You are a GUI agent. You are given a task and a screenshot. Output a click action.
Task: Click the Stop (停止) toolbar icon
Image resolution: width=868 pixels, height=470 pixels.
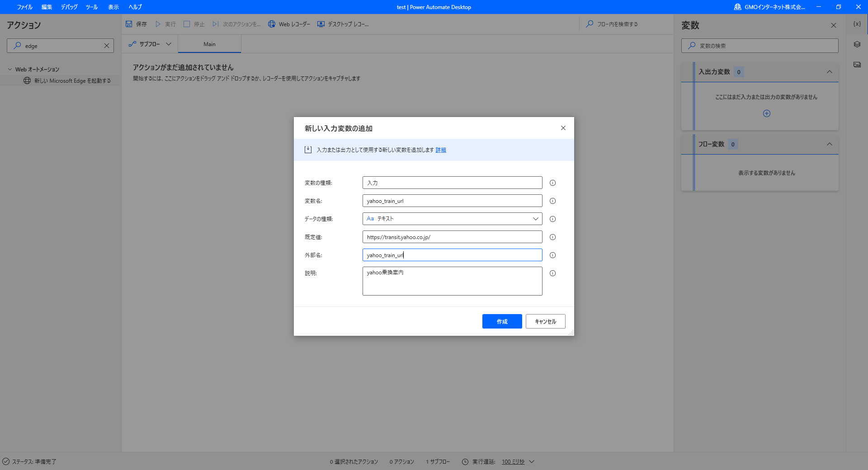pyautogui.click(x=187, y=24)
